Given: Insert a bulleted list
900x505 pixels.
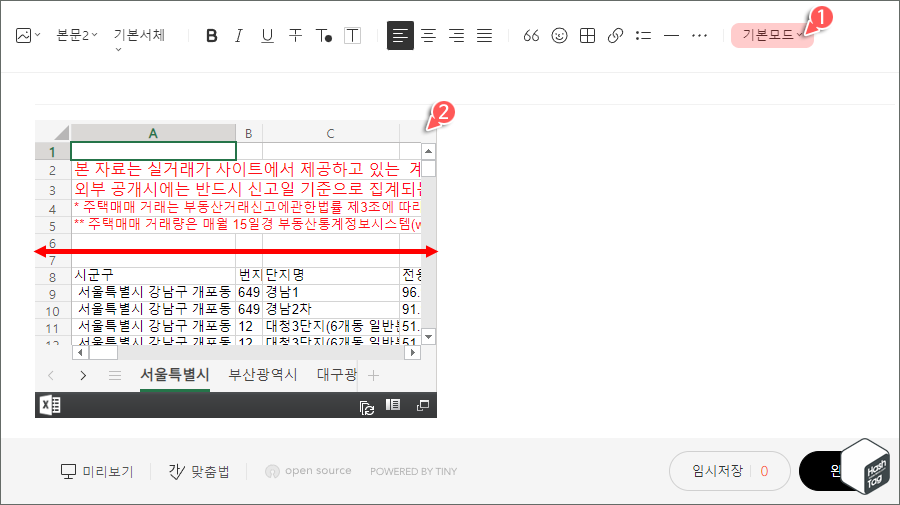Looking at the screenshot, I should click(x=643, y=36).
